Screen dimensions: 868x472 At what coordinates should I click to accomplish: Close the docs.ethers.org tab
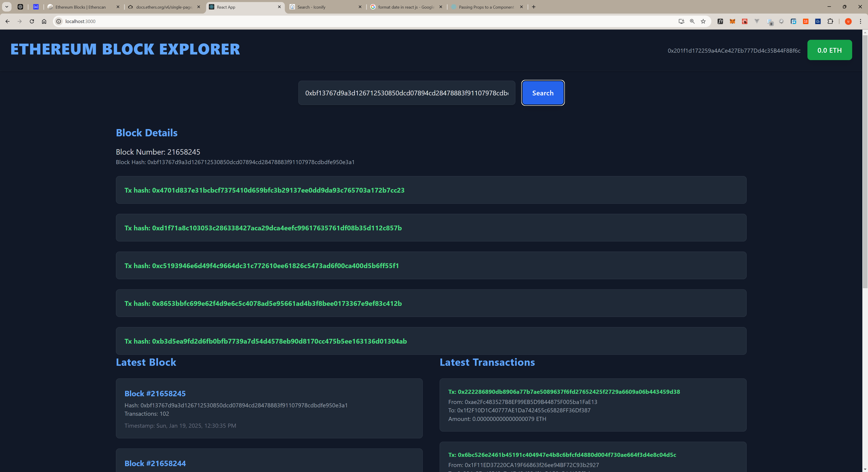click(198, 7)
